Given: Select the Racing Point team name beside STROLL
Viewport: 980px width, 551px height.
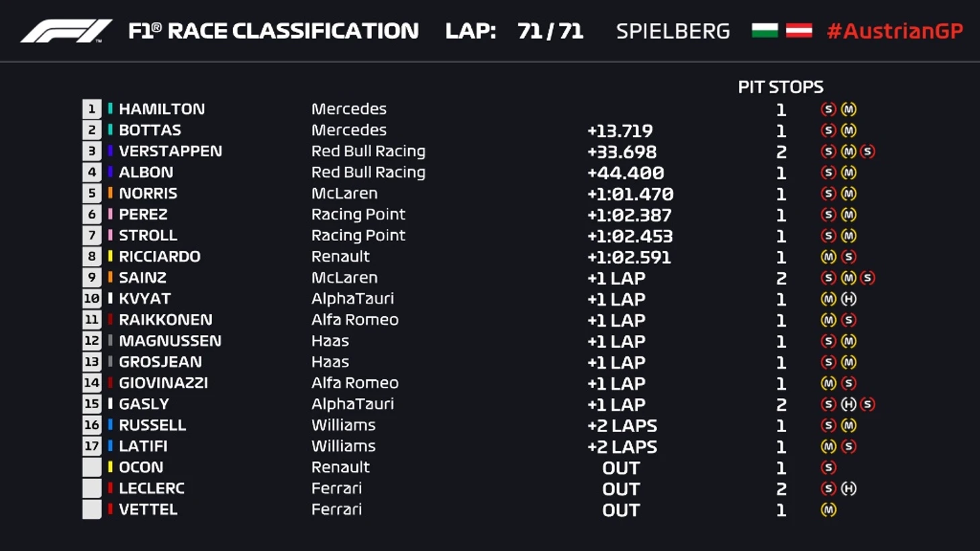Looking at the screenshot, I should [x=358, y=236].
